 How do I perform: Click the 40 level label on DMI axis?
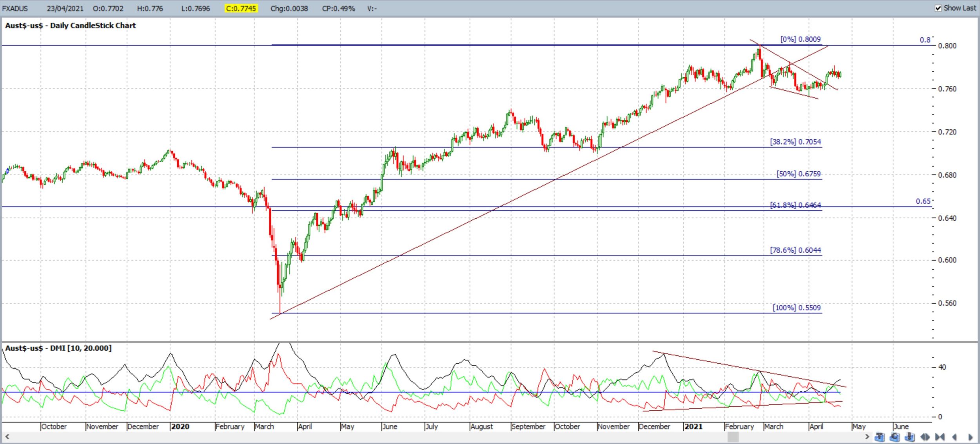point(942,367)
